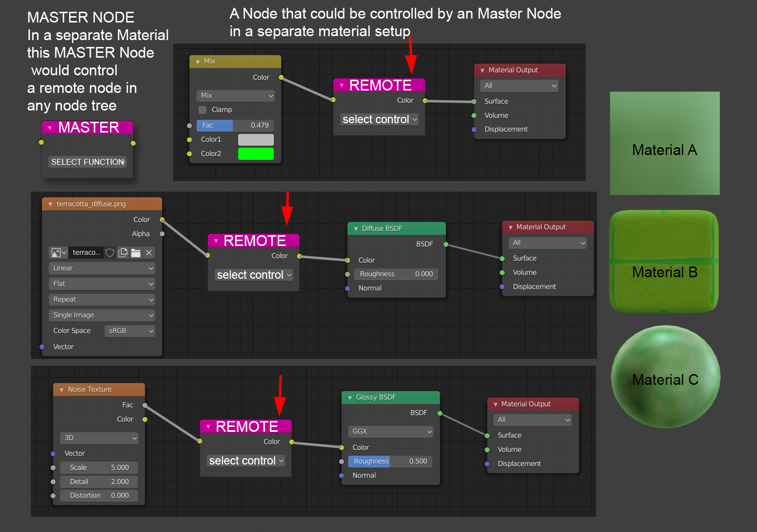757x532 pixels.
Task: Click the Roughness 0.000 field in Diffuse BSDF
Action: point(396,274)
